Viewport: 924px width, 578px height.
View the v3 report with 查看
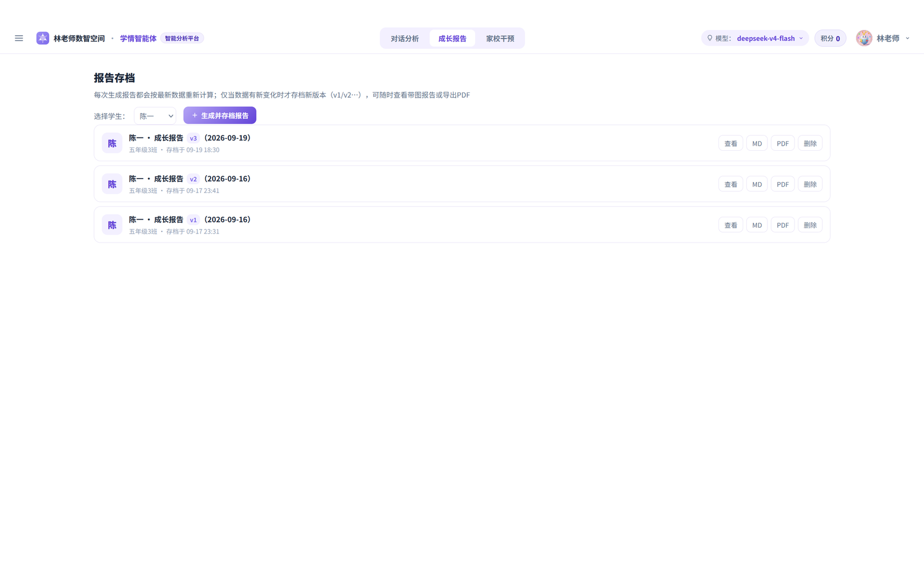(731, 143)
